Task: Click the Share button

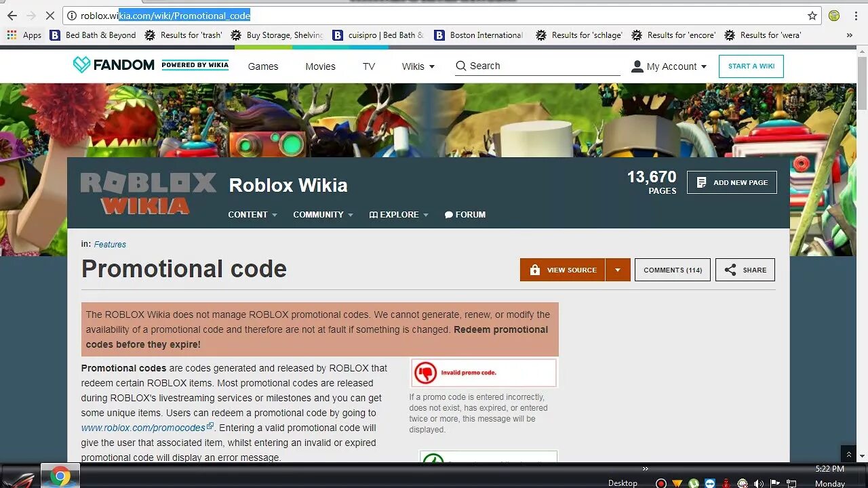Action: 745,270
